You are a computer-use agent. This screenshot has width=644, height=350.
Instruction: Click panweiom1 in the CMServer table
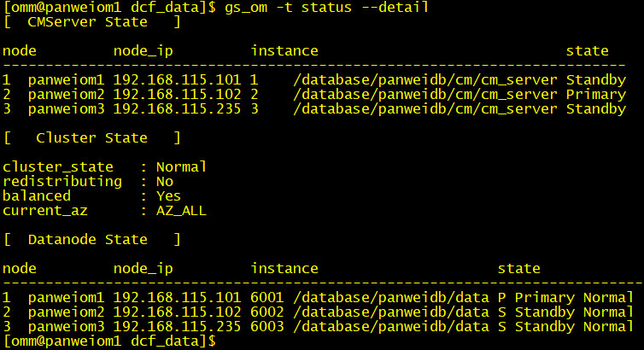click(x=66, y=80)
